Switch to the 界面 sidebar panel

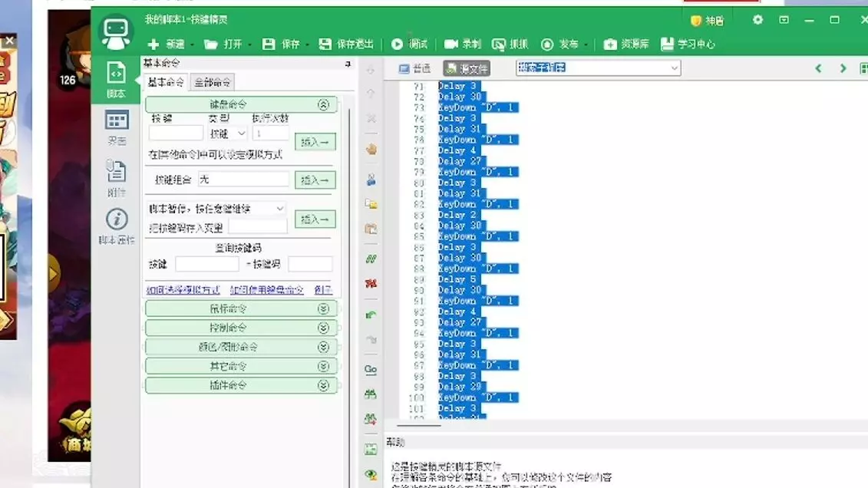tap(116, 128)
